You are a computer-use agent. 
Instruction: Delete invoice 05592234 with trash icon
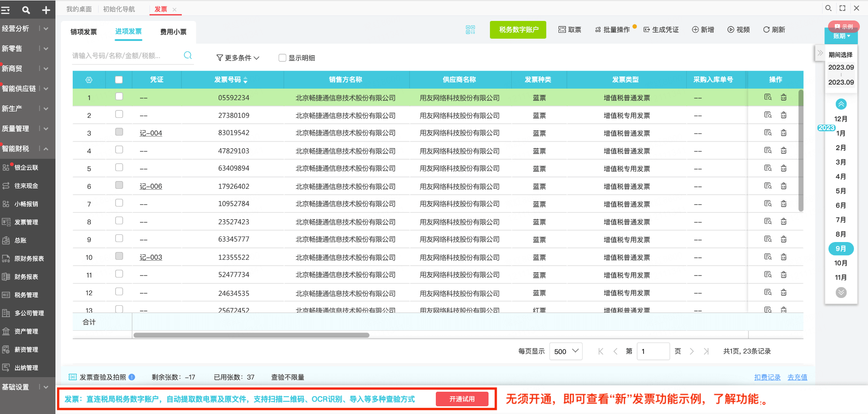click(x=784, y=97)
